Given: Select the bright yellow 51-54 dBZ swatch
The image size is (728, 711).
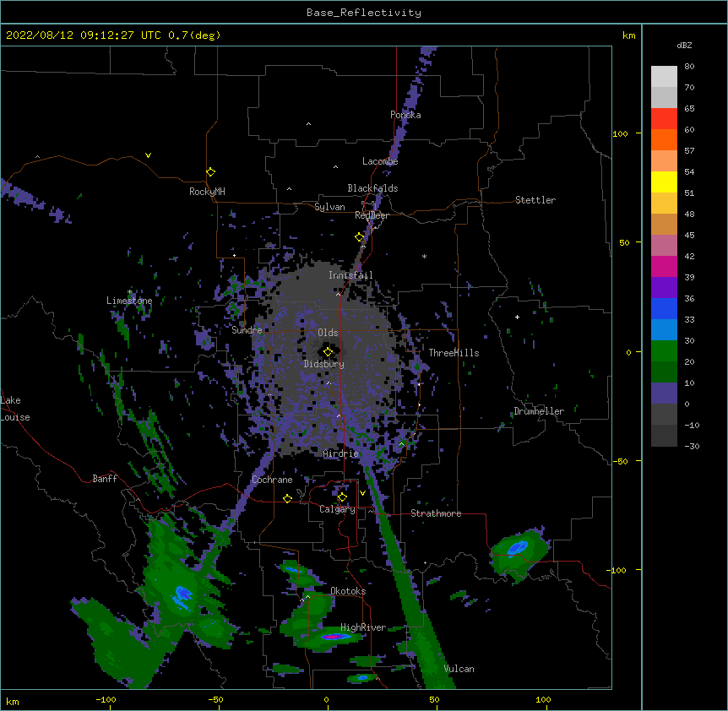Looking at the screenshot, I should tap(664, 182).
